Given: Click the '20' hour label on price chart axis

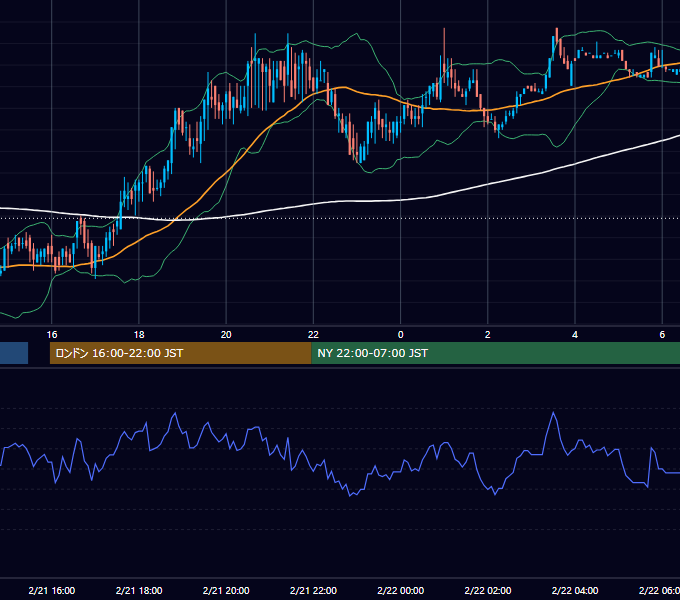Looking at the screenshot, I should [226, 335].
